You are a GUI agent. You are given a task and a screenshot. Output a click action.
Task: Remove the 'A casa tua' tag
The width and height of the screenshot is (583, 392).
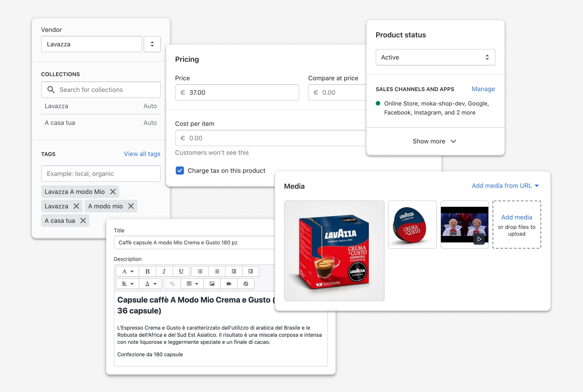point(83,220)
